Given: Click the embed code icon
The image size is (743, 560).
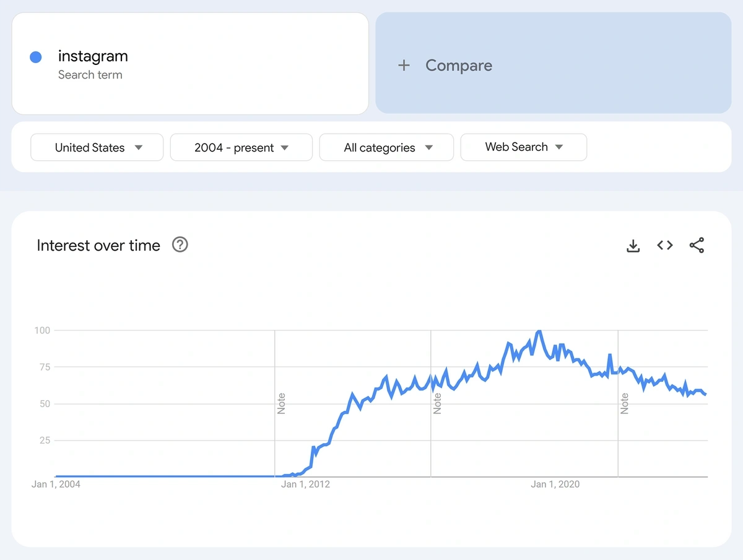Looking at the screenshot, I should 665,246.
